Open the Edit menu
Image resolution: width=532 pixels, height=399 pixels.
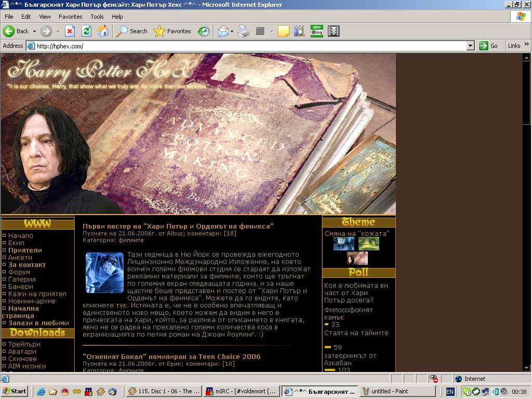click(26, 17)
